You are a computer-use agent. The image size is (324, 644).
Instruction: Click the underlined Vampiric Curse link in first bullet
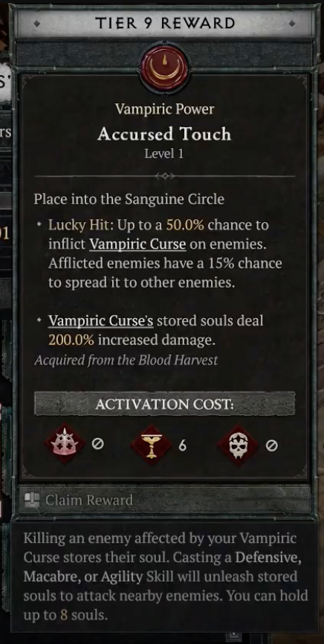click(137, 244)
